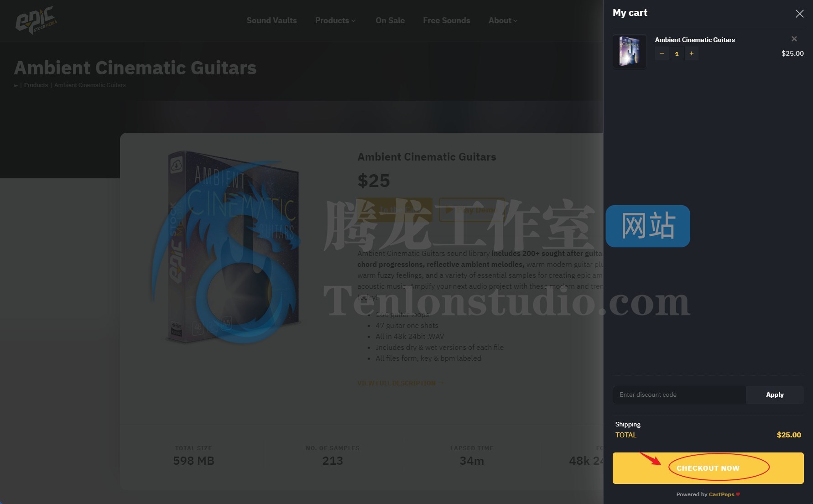The width and height of the screenshot is (813, 504).
Task: Click the $25 product price
Action: (x=374, y=181)
